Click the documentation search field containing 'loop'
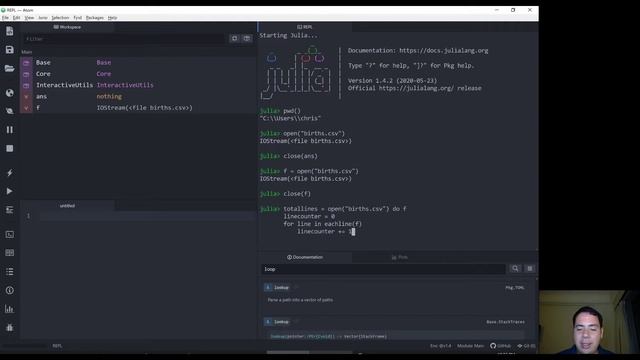This screenshot has height=360, width=640. [383, 269]
